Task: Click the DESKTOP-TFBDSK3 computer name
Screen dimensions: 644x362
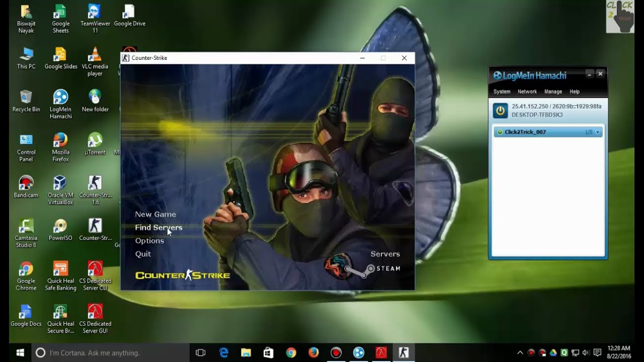Action: 537,115
